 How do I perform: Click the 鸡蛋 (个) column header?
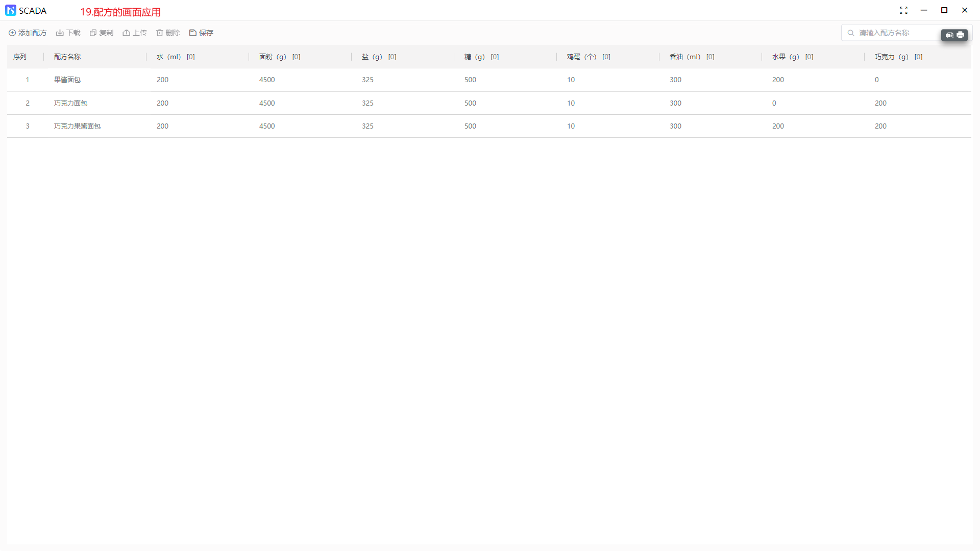click(x=581, y=57)
